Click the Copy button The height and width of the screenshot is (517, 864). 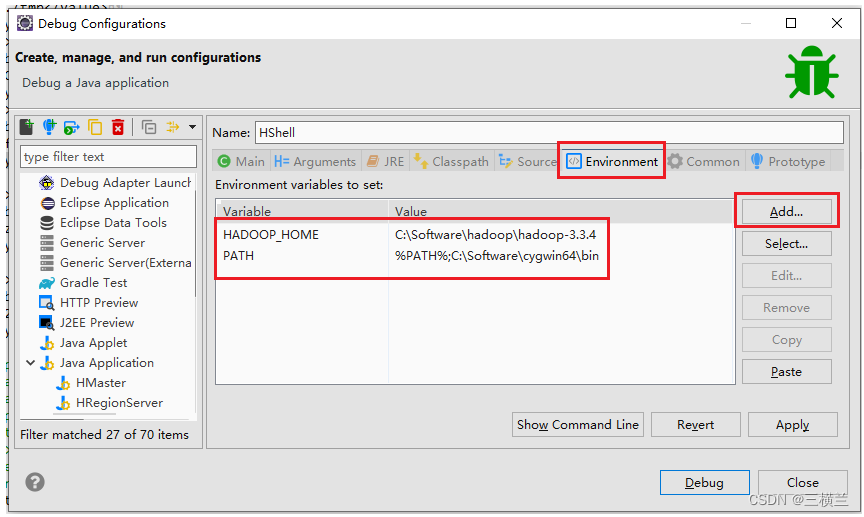(786, 340)
